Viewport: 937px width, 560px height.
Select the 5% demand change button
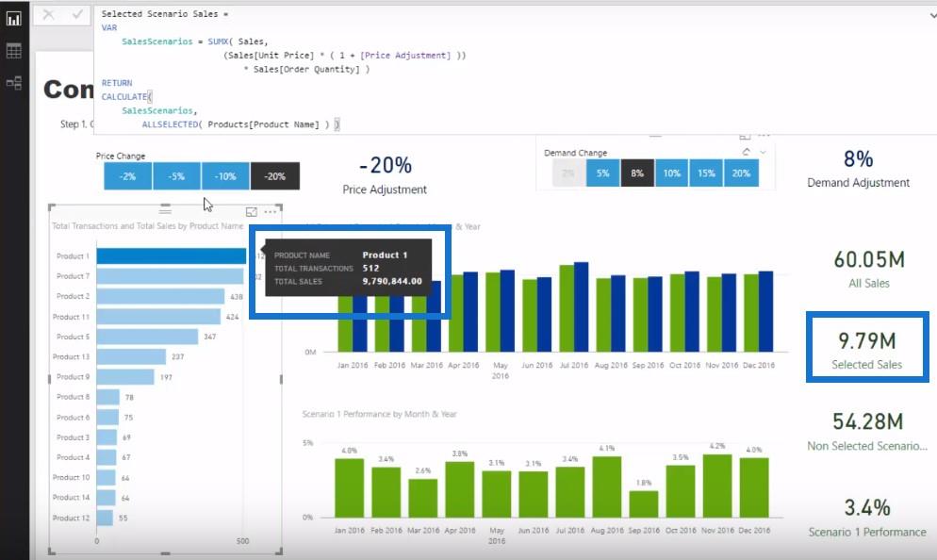[602, 173]
